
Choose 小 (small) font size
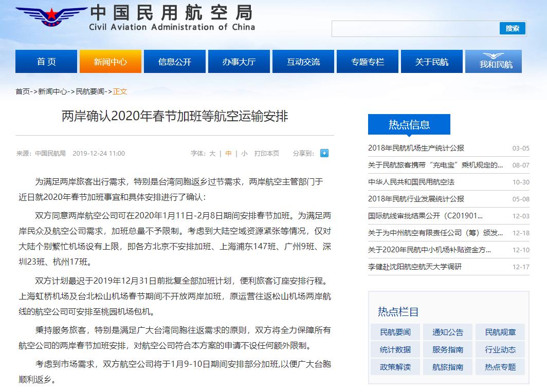coord(244,153)
